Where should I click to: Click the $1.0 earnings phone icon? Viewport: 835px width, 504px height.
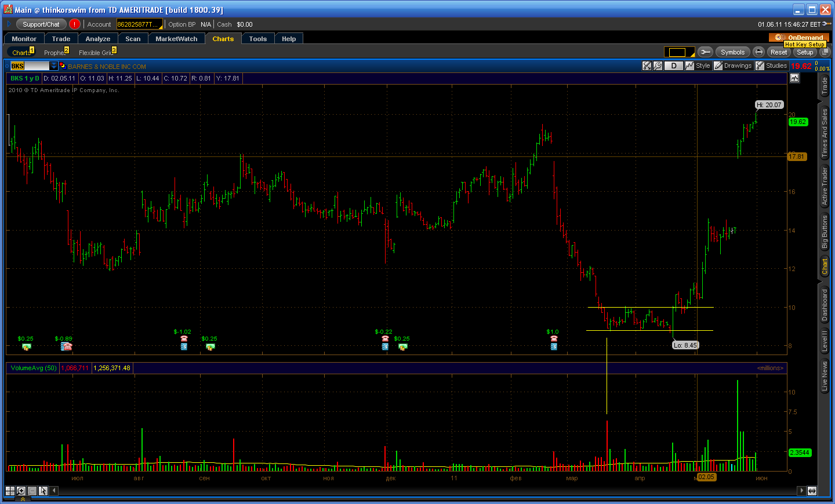(x=554, y=339)
